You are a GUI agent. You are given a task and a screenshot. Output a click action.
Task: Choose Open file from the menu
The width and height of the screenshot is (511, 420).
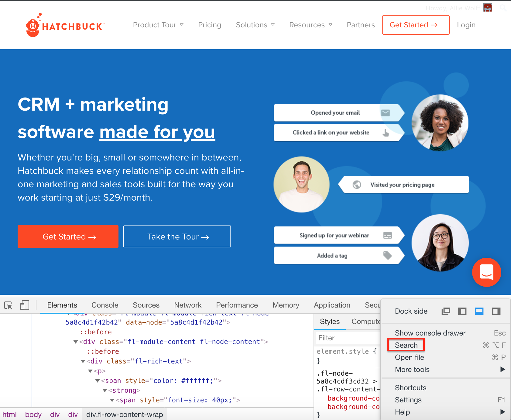tap(446, 357)
